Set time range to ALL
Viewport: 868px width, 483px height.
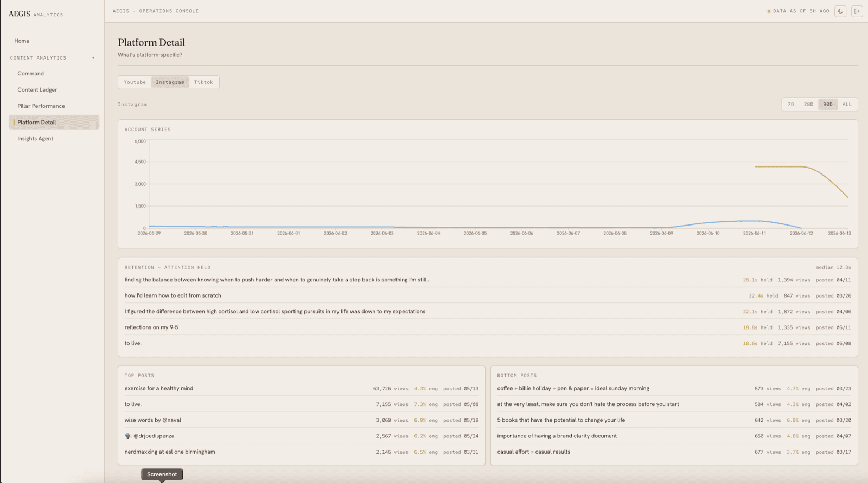847,104
